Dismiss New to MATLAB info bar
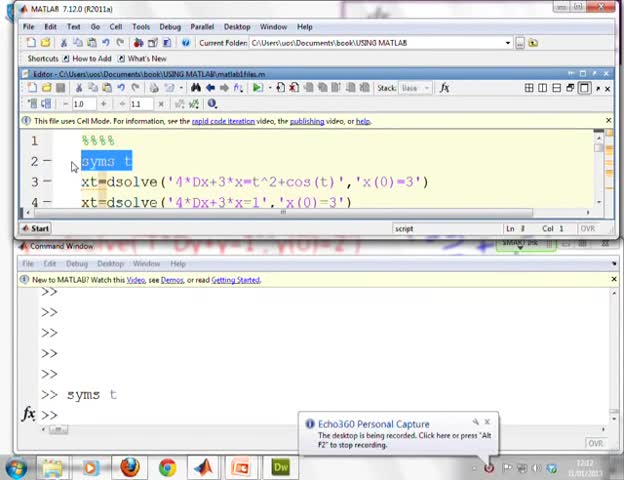The height and width of the screenshot is (480, 624). (614, 279)
